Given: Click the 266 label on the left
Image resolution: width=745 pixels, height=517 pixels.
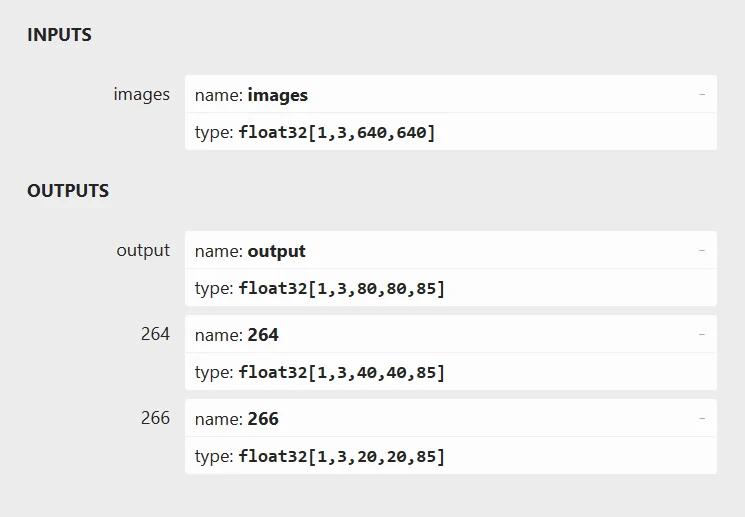Looking at the screenshot, I should pyautogui.click(x=155, y=418).
